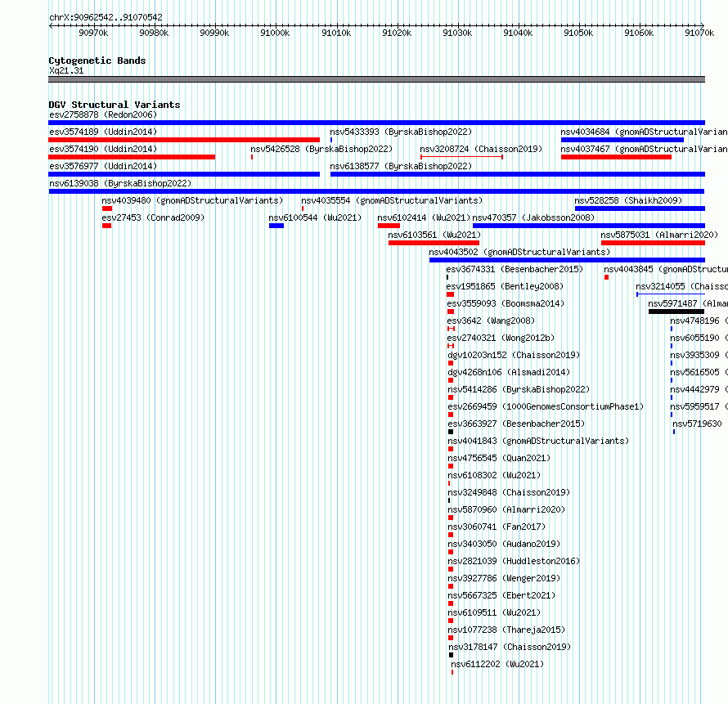The width and height of the screenshot is (728, 704).
Task: Select the nsv3214055 Chaisson thin blue feature
Action: (x=671, y=294)
